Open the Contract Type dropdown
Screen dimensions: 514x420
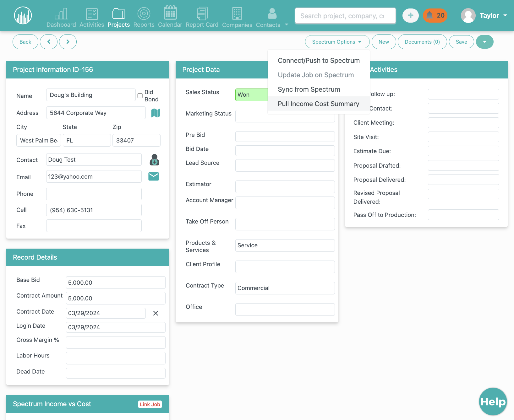(285, 288)
